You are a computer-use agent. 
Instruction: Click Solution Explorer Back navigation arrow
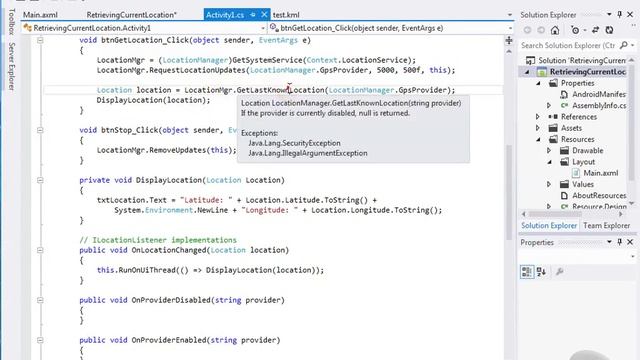pos(527,30)
